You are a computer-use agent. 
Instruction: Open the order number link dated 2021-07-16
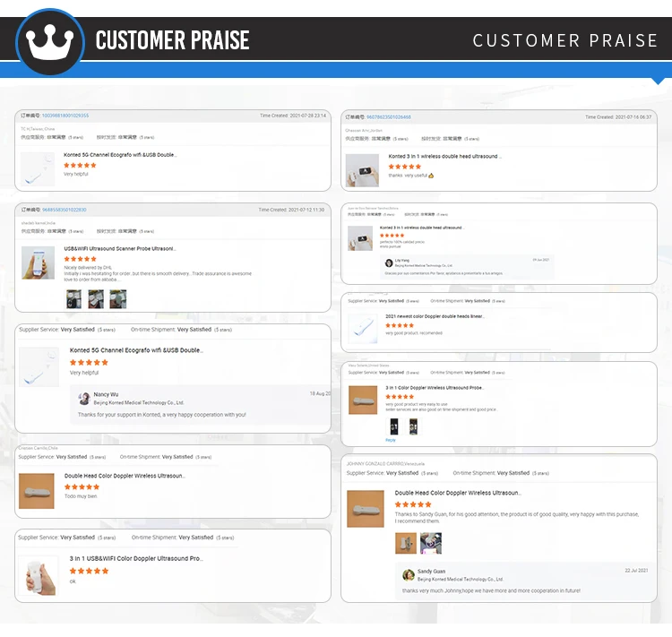pos(389,117)
